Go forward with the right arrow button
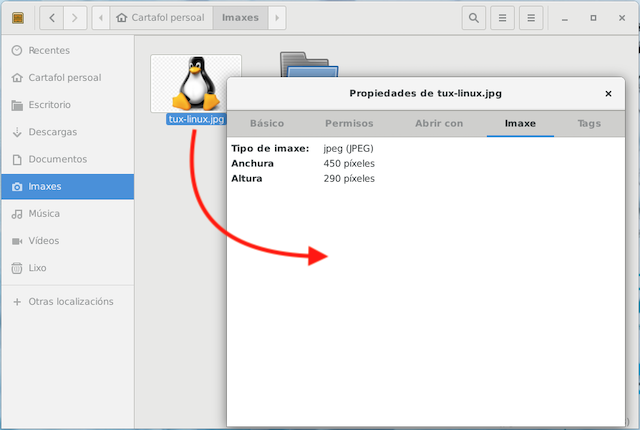 coord(75,18)
